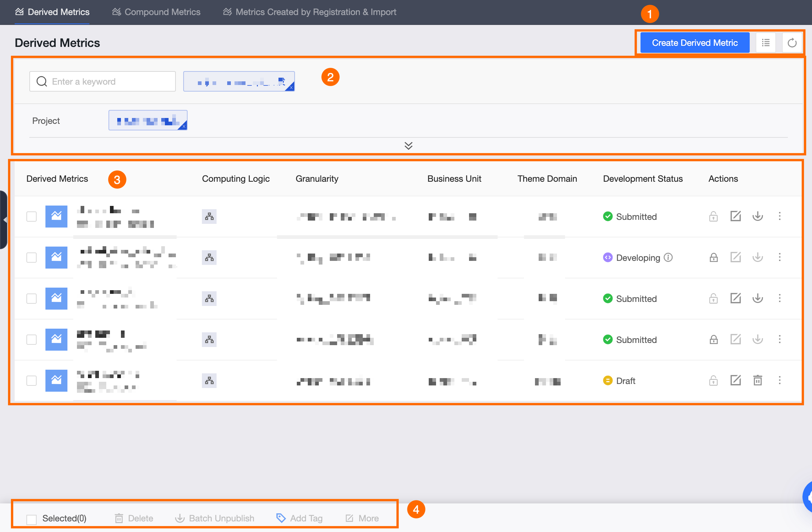This screenshot has height=532, width=812.
Task: Focus the Enter a keyword search field
Action: pos(103,81)
